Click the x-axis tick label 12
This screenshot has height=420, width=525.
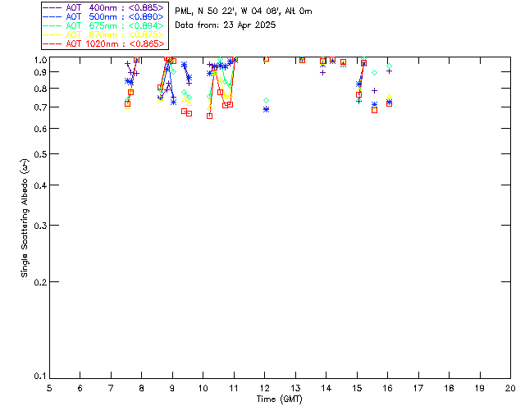point(264,388)
